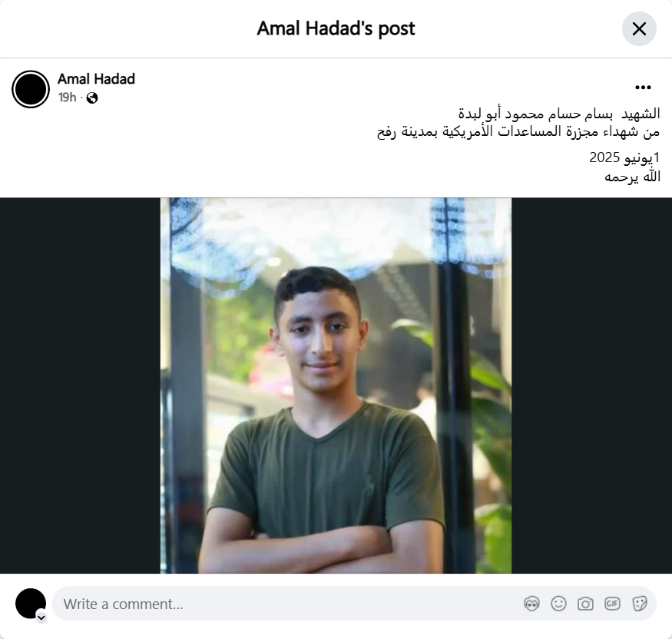Open the sticker picker icon
Viewport: 672px width, 639px height.
coord(640,604)
